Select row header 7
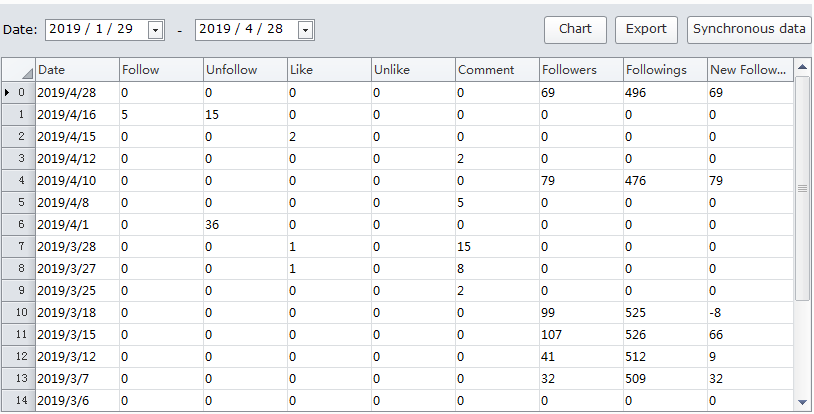This screenshot has width=814, height=414. click(18, 246)
